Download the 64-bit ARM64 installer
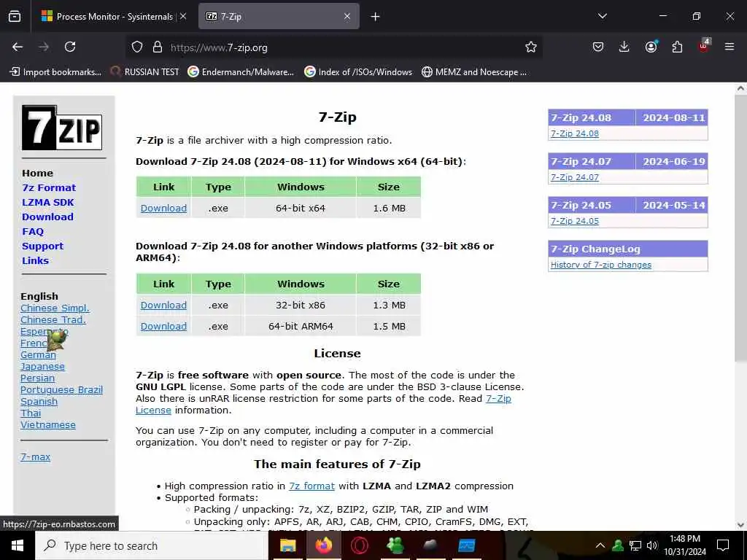This screenshot has height=560, width=747. [163, 326]
